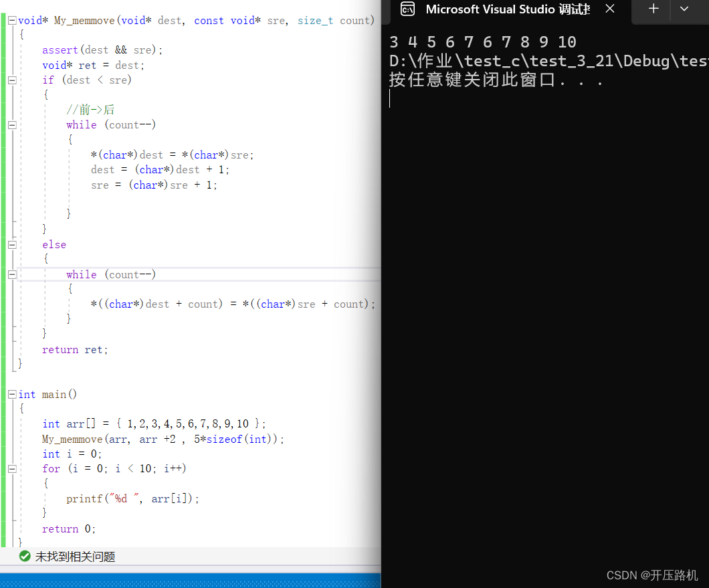Collapse the for loop in main

coord(11,468)
